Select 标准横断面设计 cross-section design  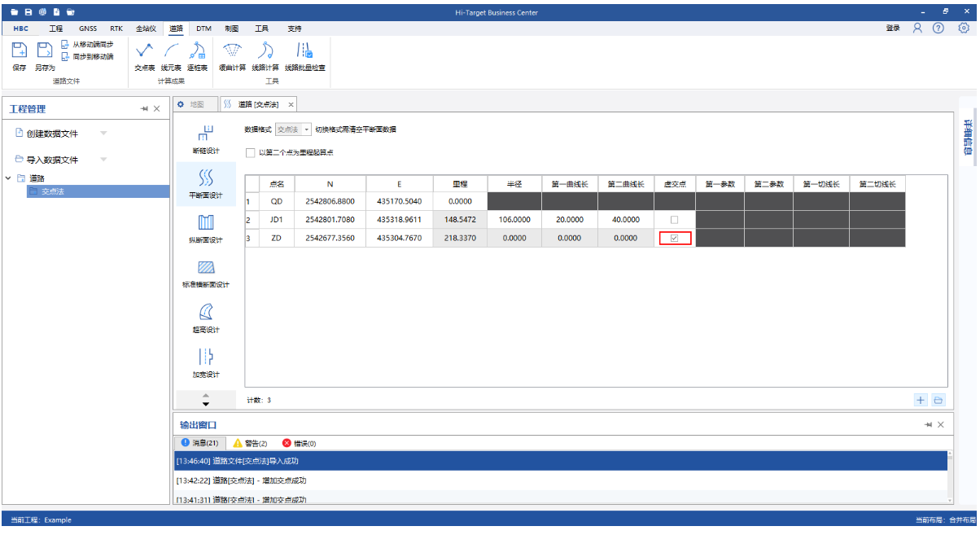205,273
